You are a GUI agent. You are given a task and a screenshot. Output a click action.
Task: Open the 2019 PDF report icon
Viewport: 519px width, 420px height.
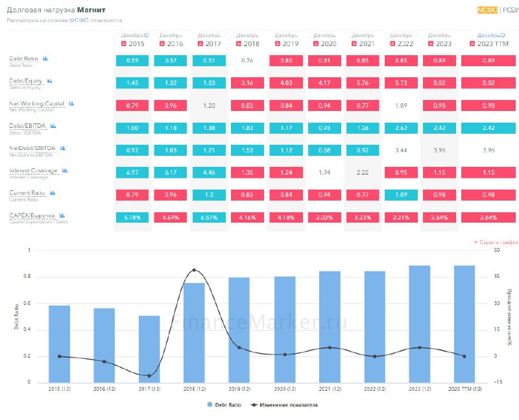tap(278, 43)
